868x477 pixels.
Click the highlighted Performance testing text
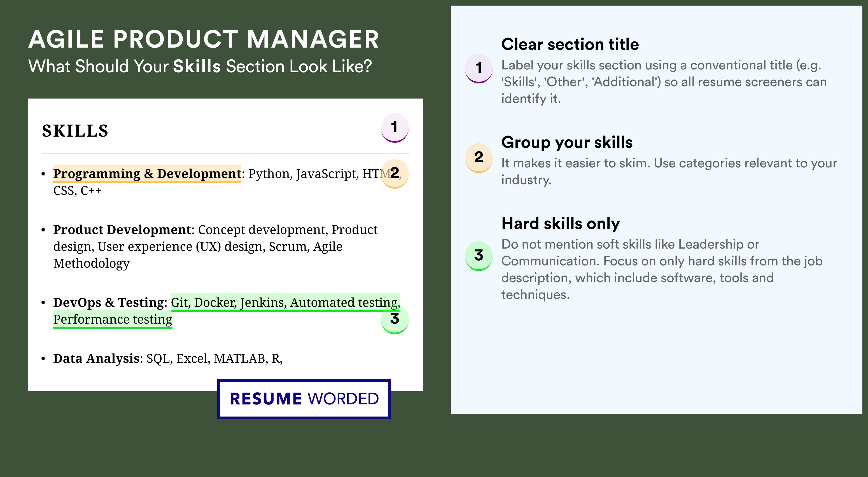(113, 319)
